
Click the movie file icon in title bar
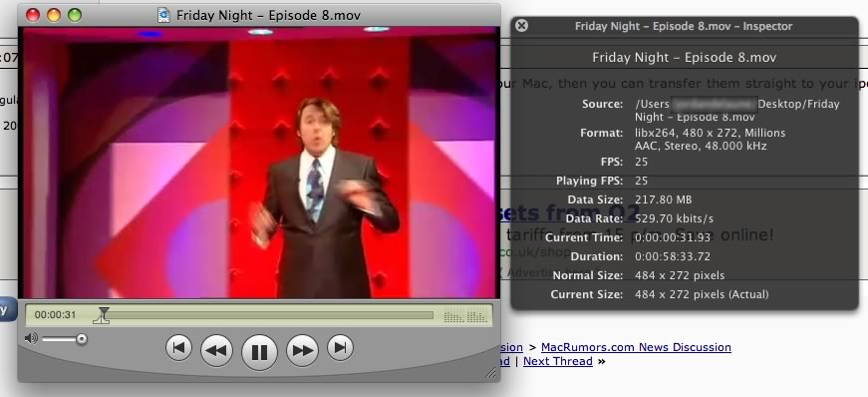[163, 15]
